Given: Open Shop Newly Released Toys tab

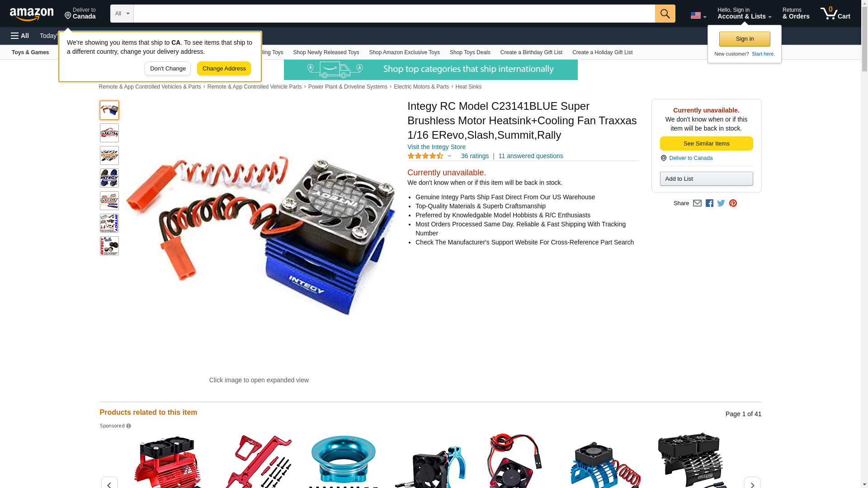Looking at the screenshot, I should pyautogui.click(x=326, y=52).
